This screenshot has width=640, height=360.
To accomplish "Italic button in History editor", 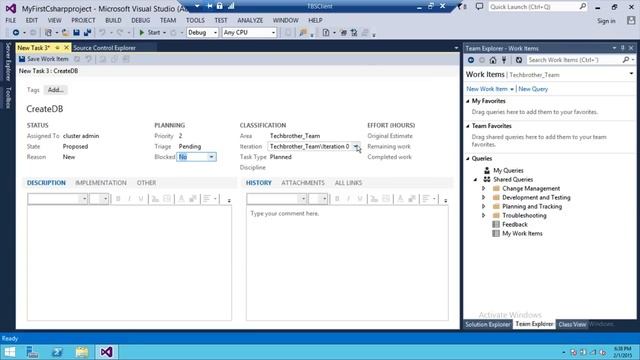I will coord(349,199).
